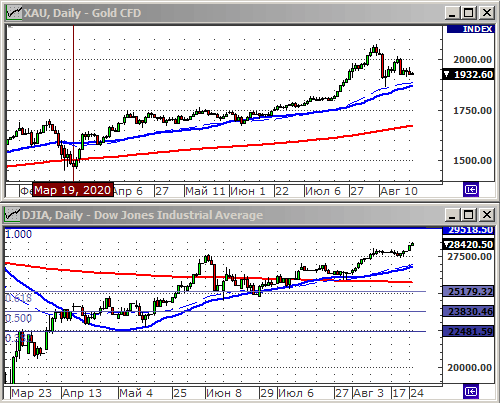
Task: Click the 1500.00 price axis label
Action: click(472, 160)
